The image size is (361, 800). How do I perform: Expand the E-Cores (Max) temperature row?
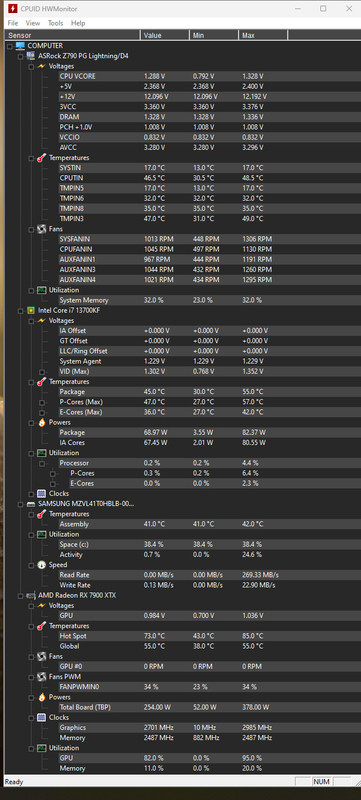tap(41, 413)
